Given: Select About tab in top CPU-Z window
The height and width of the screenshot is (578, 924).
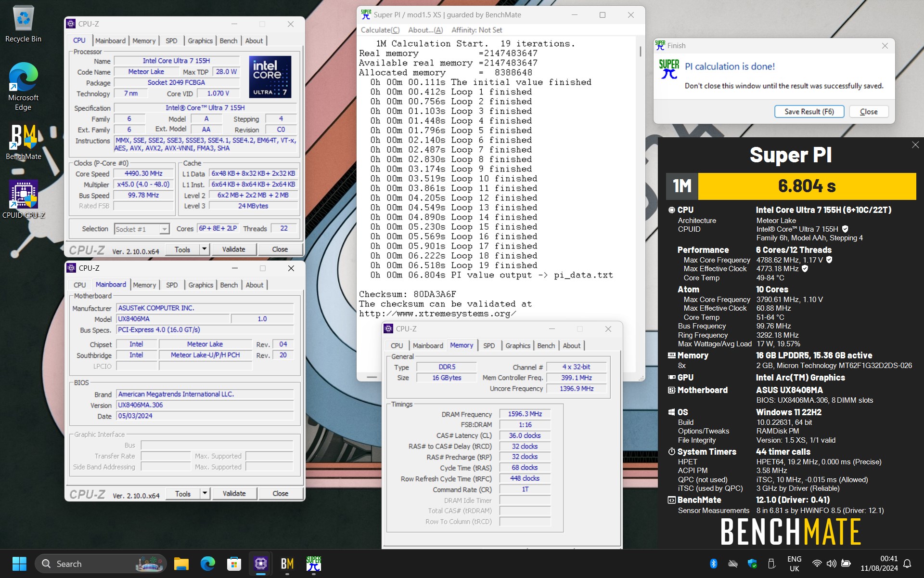Looking at the screenshot, I should 254,41.
